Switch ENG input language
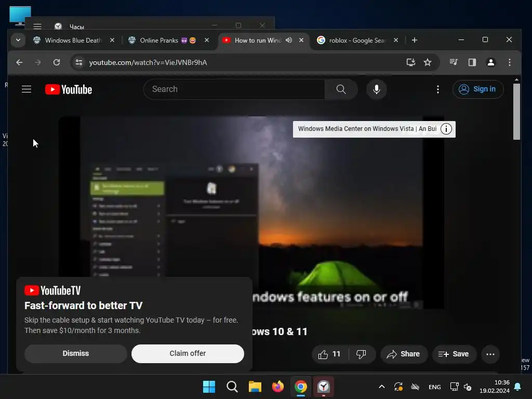This screenshot has width=532, height=399. pyautogui.click(x=435, y=387)
